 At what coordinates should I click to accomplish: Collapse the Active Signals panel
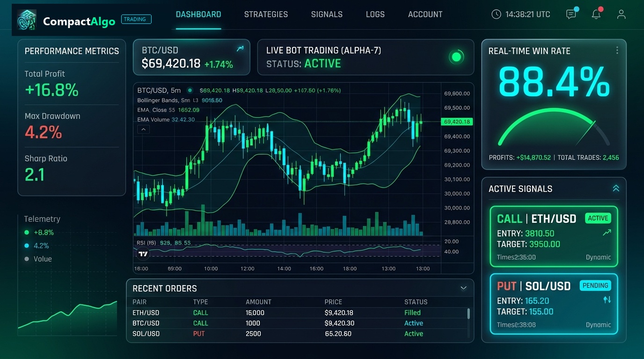coord(616,188)
